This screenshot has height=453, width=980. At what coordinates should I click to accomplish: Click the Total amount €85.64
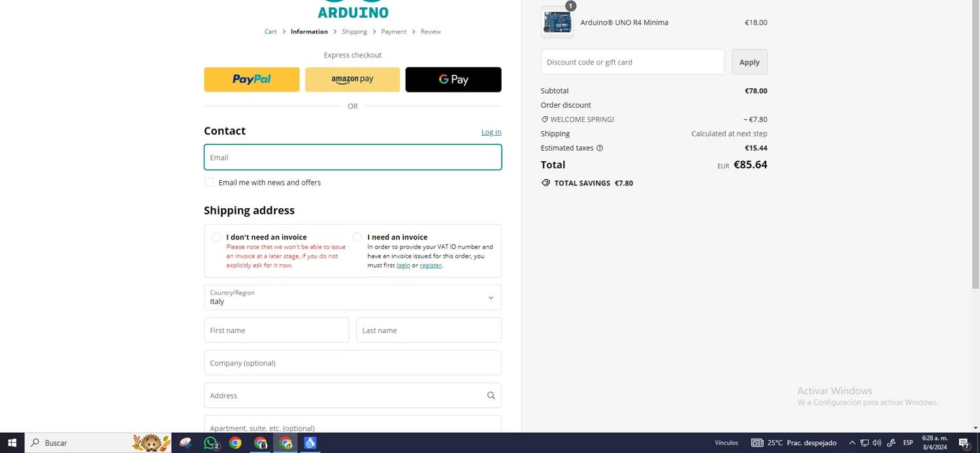pos(751,164)
